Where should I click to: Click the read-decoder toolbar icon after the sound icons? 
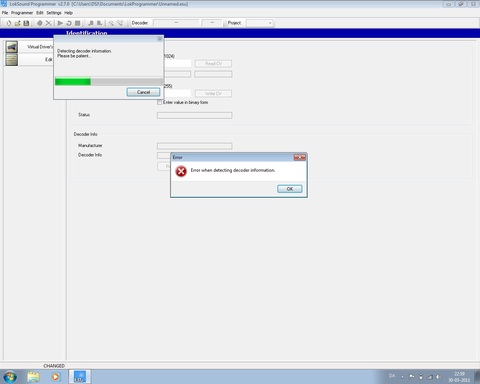coord(111,23)
